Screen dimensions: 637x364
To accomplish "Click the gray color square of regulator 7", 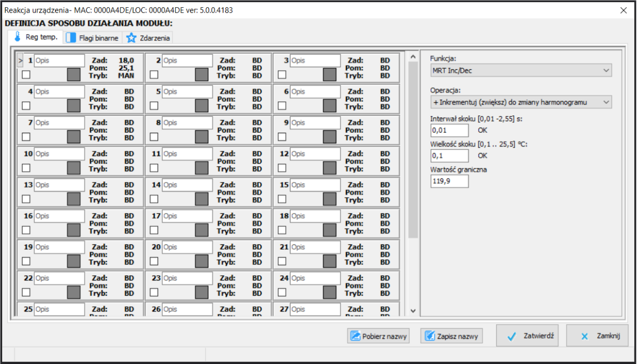I will coord(74,136).
